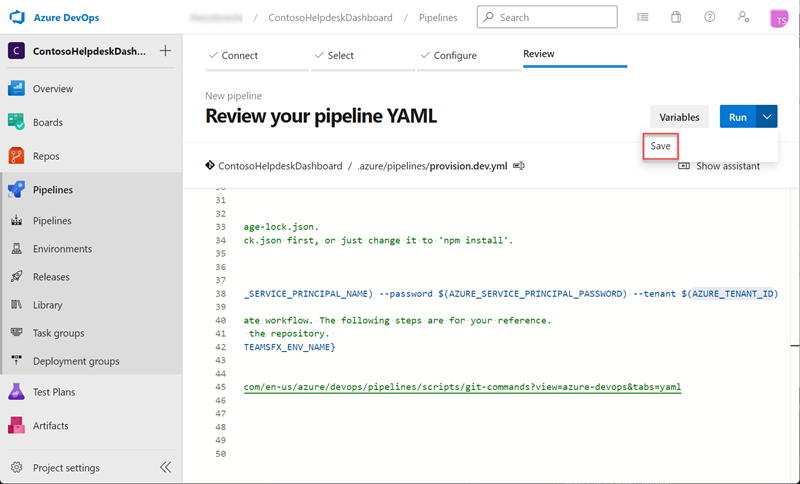This screenshot has height=484, width=800.
Task: Click the ContosoHelpdeskDash project tile icon
Action: point(16,51)
